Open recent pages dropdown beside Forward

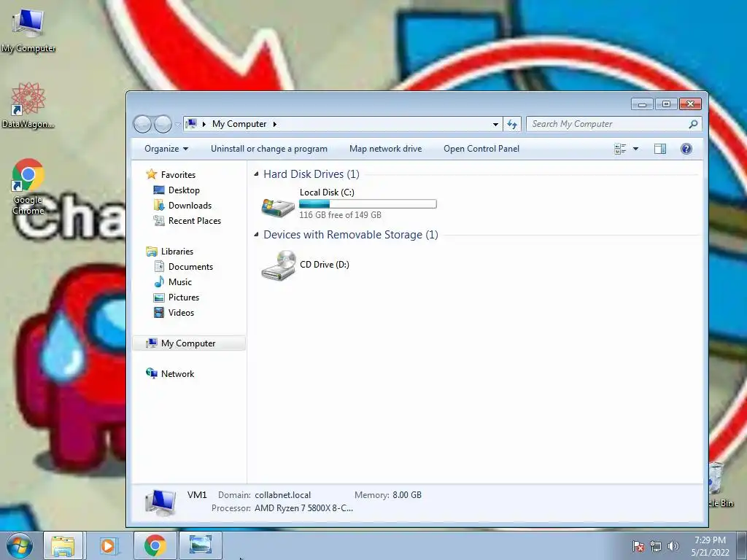pyautogui.click(x=177, y=125)
